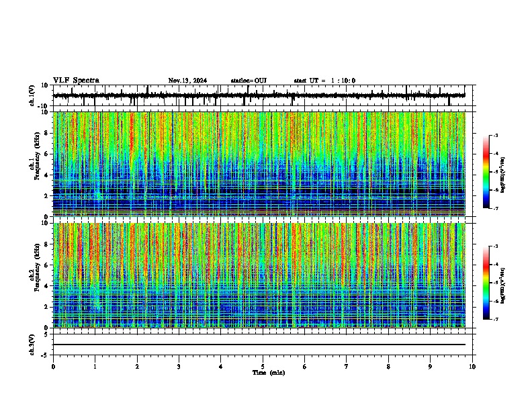The image size is (532, 411).
Task: Click the time axis tick label '3'
Action: [179, 367]
